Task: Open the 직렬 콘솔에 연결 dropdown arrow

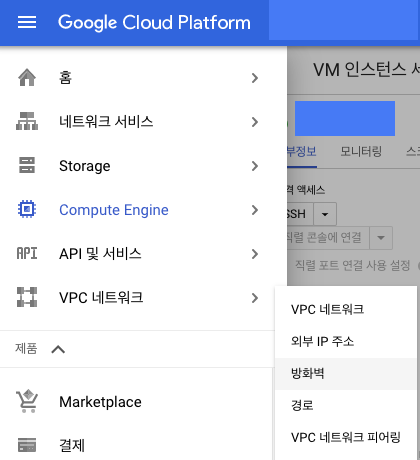Action: (381, 238)
